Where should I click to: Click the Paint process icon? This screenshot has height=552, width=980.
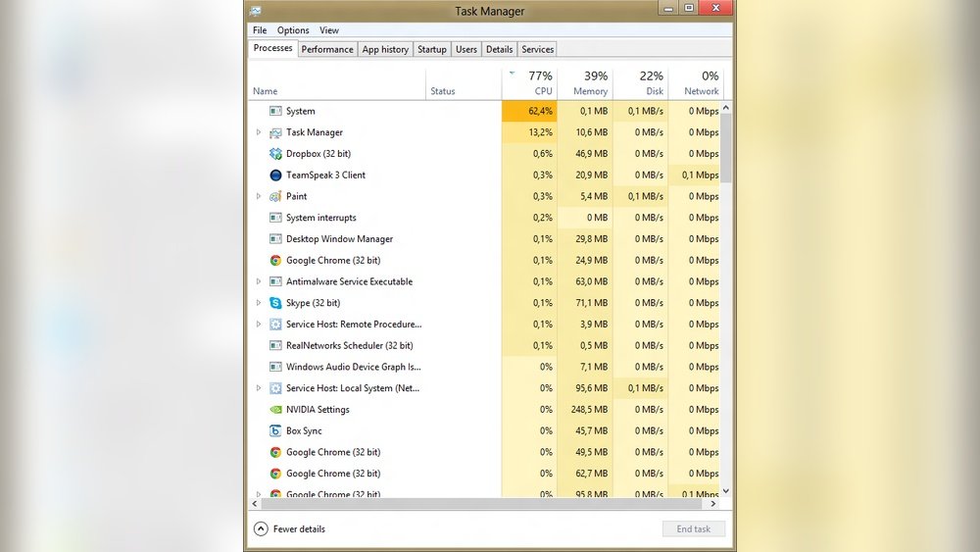coord(275,196)
